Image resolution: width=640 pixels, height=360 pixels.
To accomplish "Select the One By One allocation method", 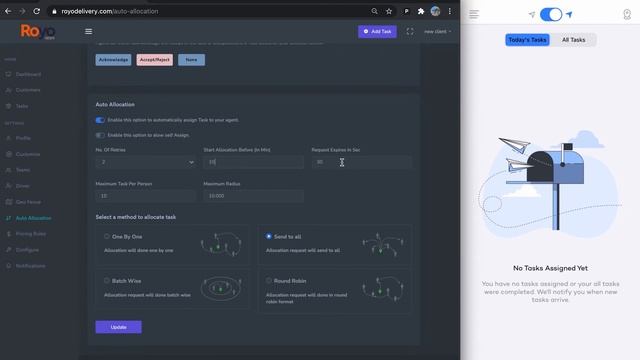I will click(107, 236).
